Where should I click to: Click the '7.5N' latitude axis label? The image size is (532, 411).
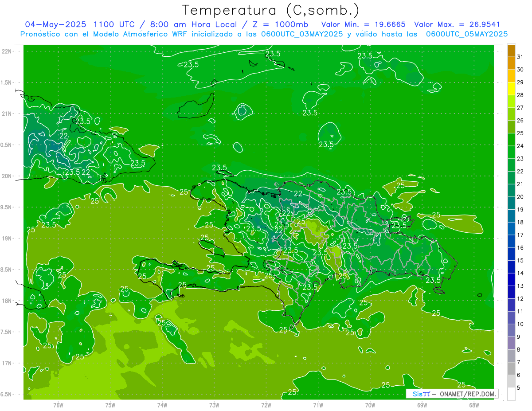point(7,332)
